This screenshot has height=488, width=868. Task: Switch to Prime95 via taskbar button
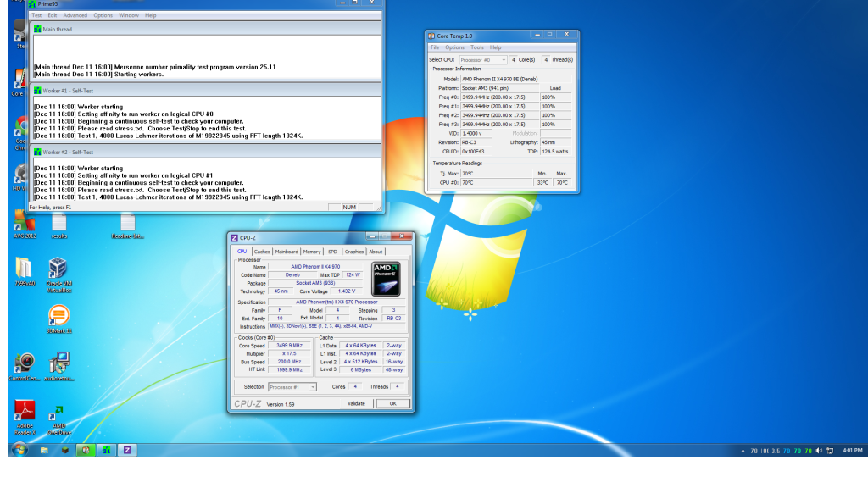tap(106, 451)
